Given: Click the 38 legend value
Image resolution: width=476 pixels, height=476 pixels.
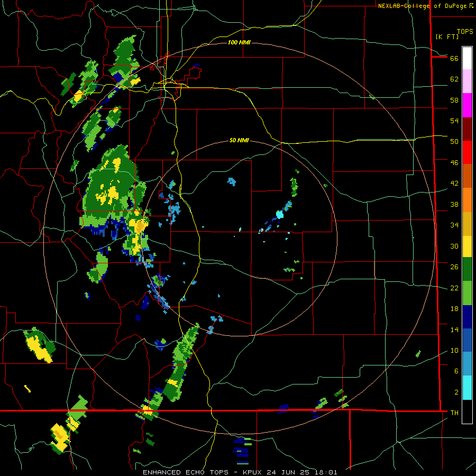Looking at the screenshot, I should (454, 205).
